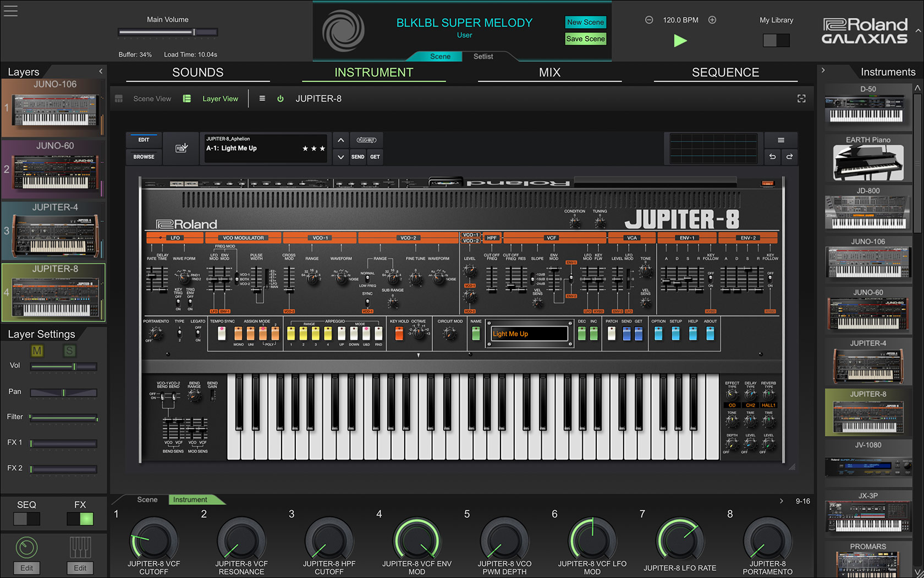This screenshot has height=578, width=924.
Task: Select the JUPITER-4 layer 3 thumbnail
Action: (x=53, y=231)
